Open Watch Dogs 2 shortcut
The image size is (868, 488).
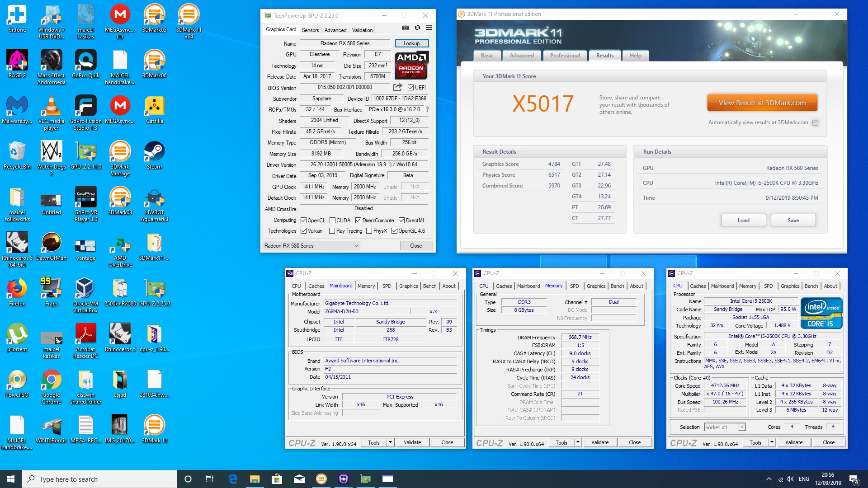click(x=51, y=158)
